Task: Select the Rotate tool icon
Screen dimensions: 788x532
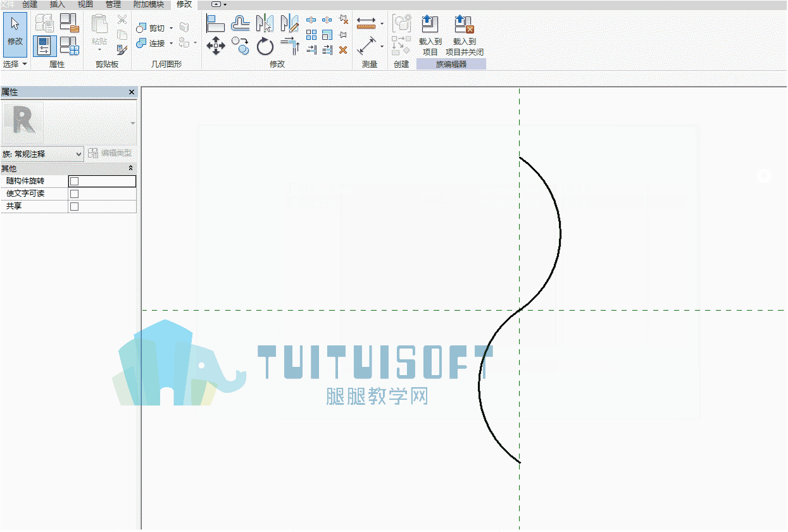Action: pyautogui.click(x=265, y=46)
